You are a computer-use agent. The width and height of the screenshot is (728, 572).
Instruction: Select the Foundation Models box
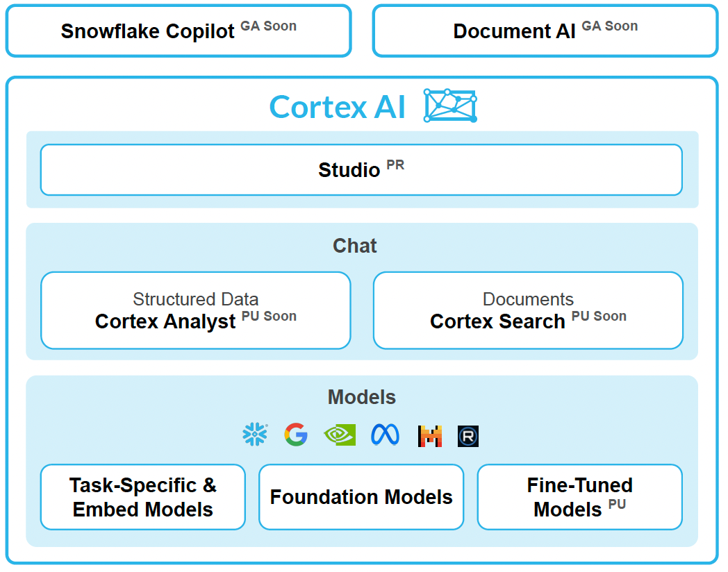pos(361,497)
